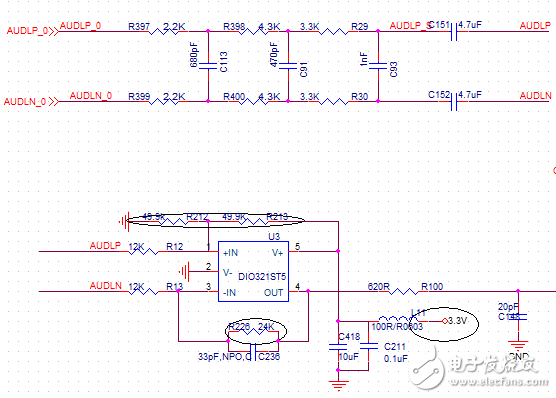This screenshot has height=398, width=556.
Task: Click the DIO321ST5 part name text
Action: pyautogui.click(x=262, y=276)
